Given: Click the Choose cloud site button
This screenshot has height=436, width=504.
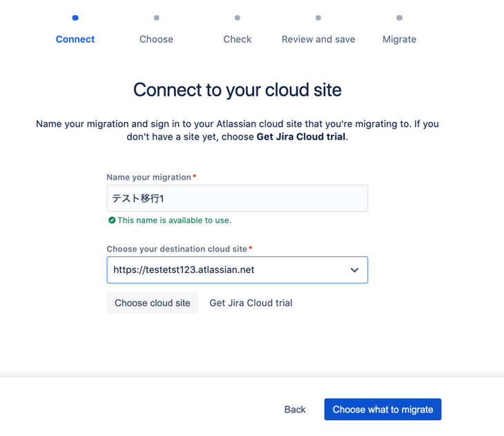Looking at the screenshot, I should coord(153,303).
